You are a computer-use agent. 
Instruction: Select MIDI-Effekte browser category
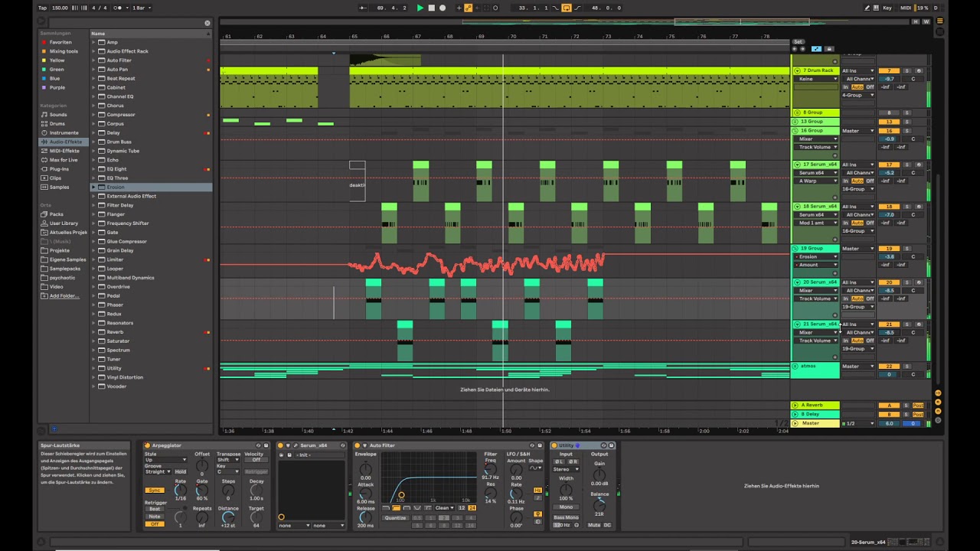pyautogui.click(x=64, y=151)
